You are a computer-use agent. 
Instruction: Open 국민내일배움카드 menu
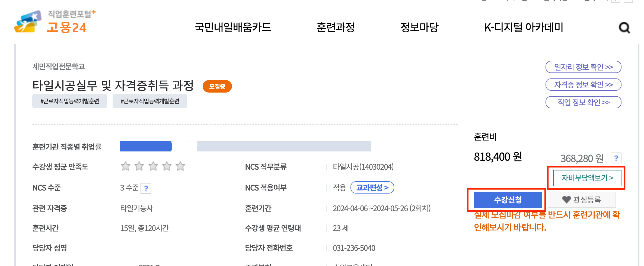233,27
